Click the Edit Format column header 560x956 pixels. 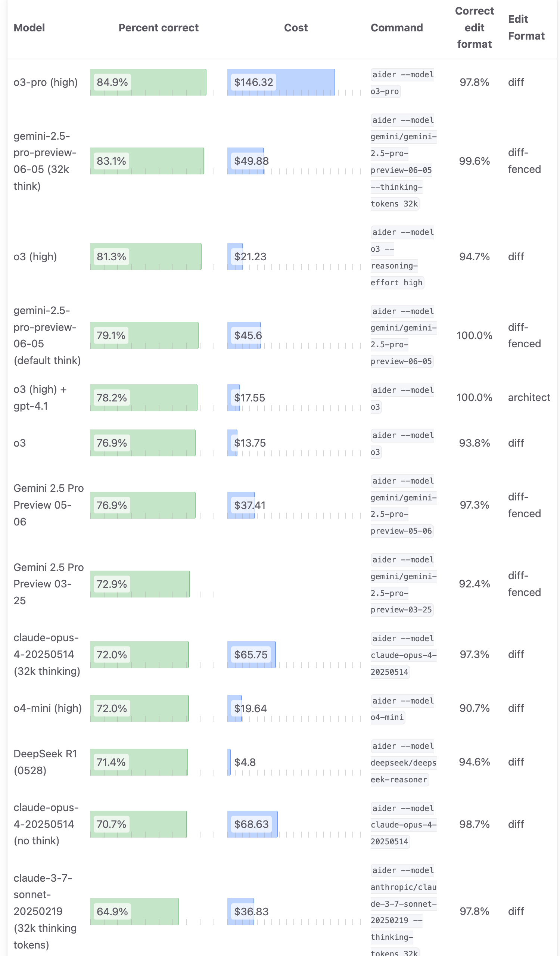pos(526,28)
